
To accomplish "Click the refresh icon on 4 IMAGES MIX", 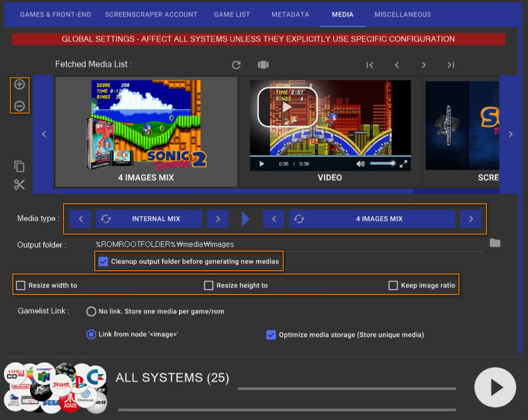I will [x=299, y=219].
